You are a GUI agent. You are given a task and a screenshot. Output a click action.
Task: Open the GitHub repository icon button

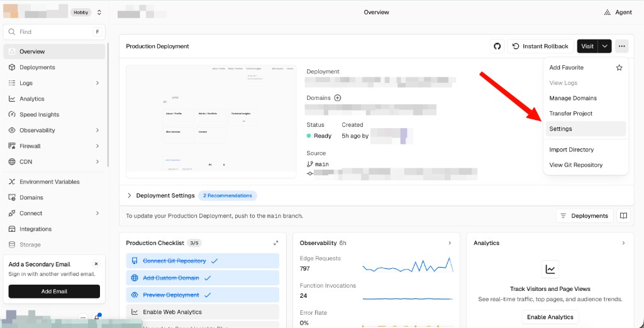click(x=497, y=46)
